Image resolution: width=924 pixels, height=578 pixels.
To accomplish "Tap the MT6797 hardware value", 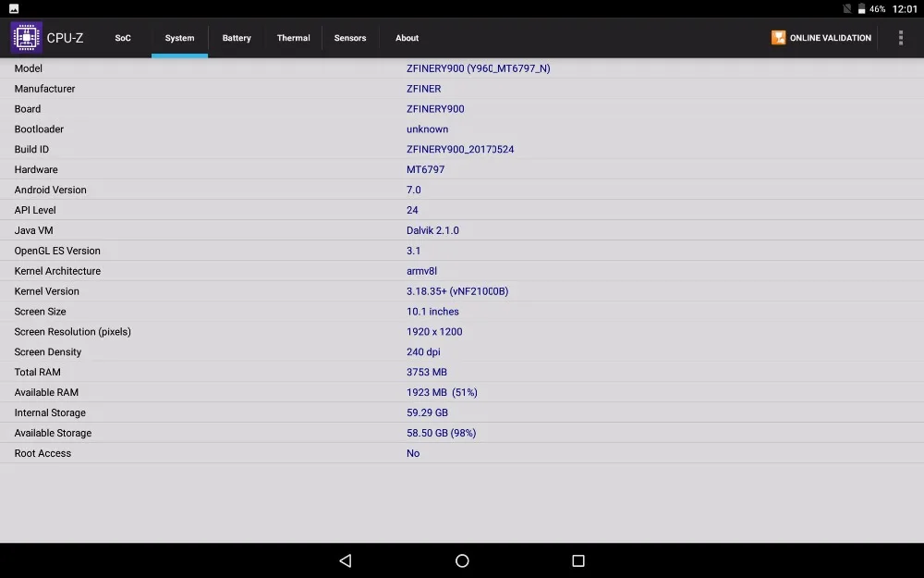I will tap(425, 170).
